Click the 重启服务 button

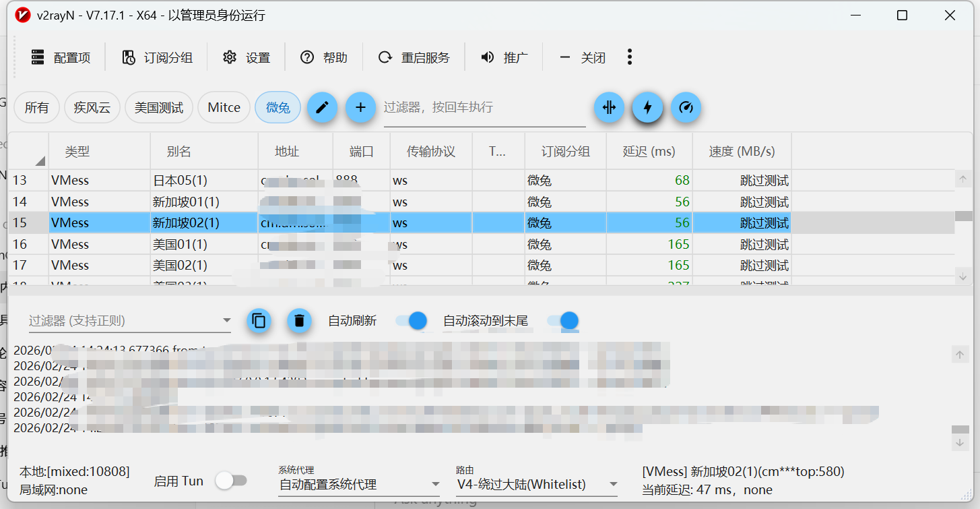click(414, 57)
